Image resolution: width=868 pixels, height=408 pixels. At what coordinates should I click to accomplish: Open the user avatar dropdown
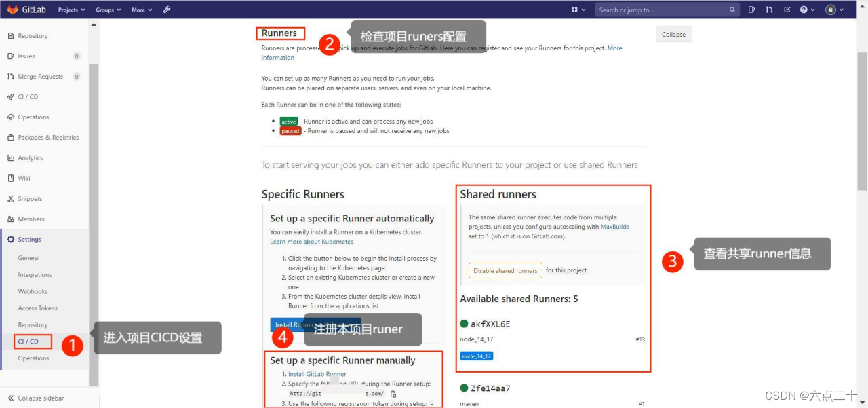pyautogui.click(x=834, y=10)
